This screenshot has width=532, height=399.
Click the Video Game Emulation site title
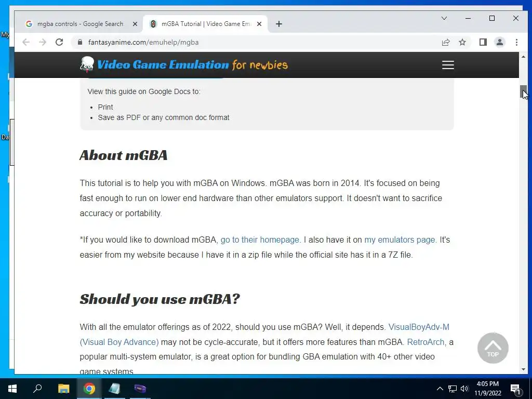click(192, 64)
